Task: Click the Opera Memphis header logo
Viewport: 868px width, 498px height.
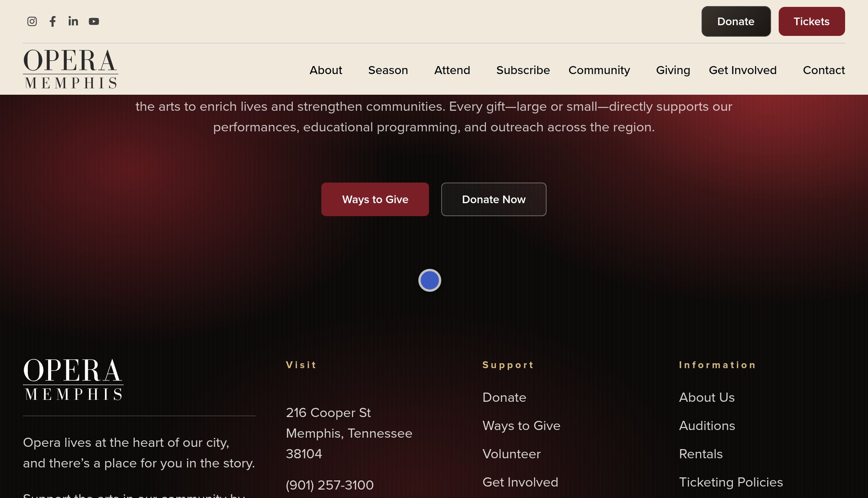Action: 71,69
